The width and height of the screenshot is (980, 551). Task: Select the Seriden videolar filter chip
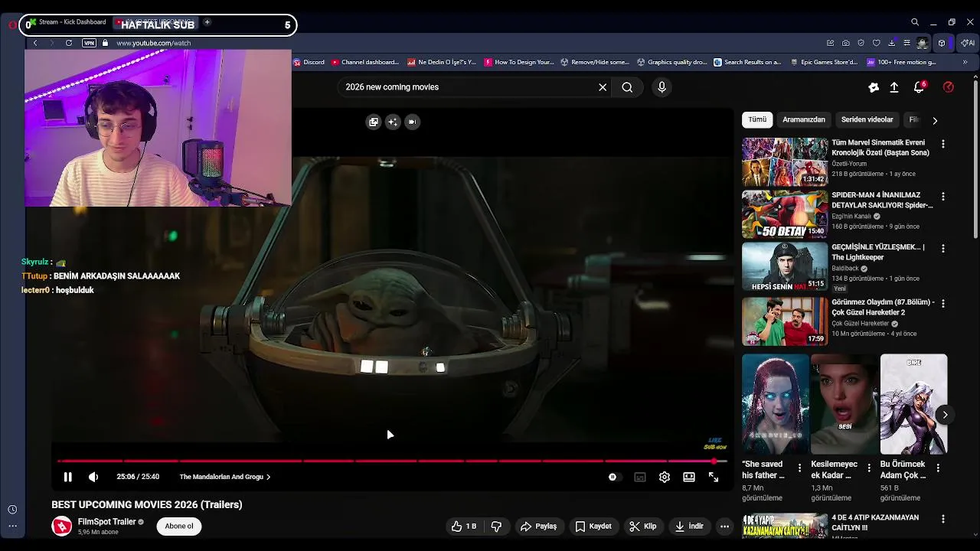click(867, 119)
